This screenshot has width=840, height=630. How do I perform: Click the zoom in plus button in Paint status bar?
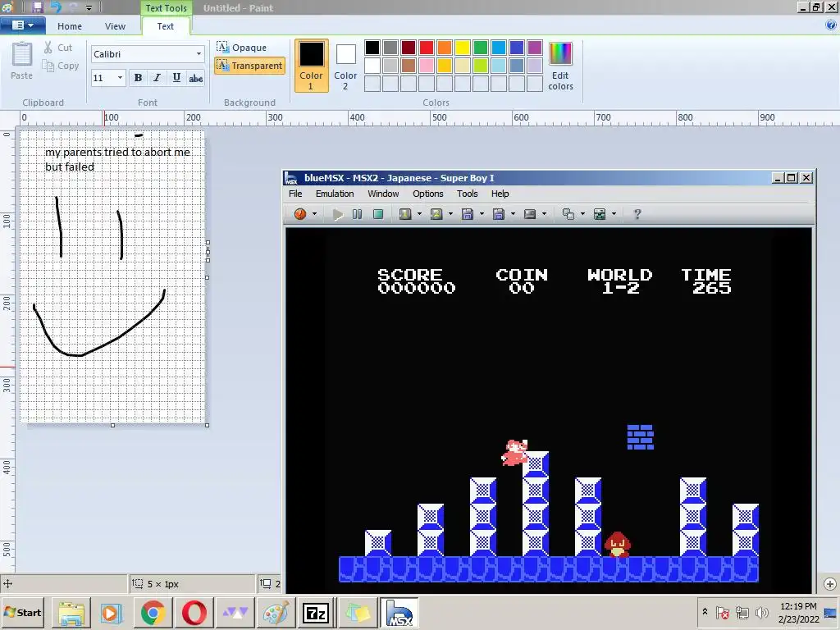point(830,584)
